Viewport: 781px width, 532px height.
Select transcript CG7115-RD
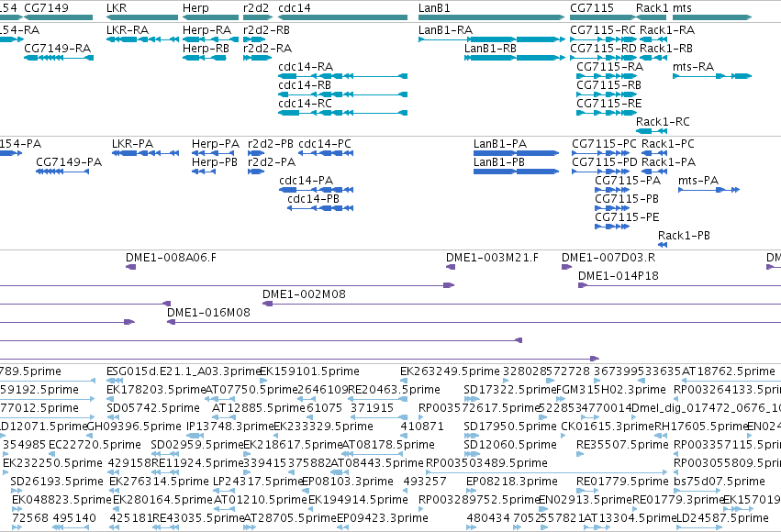(x=603, y=58)
